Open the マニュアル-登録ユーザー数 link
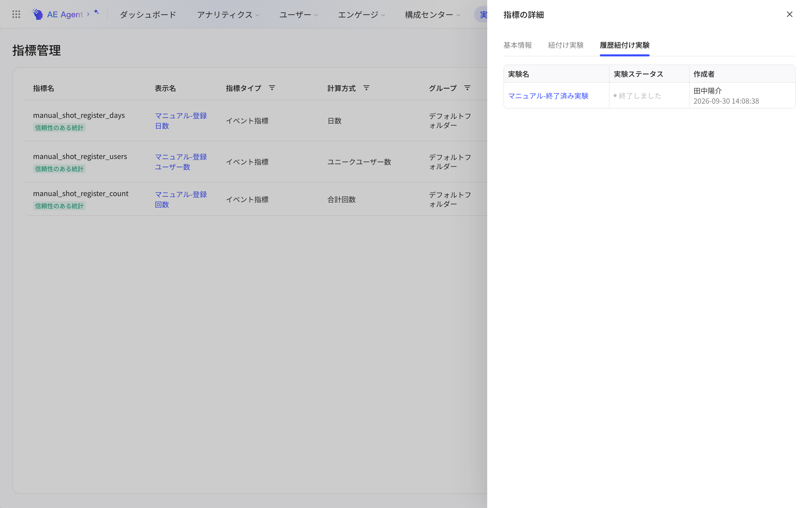This screenshot has height=508, width=812. pyautogui.click(x=180, y=162)
